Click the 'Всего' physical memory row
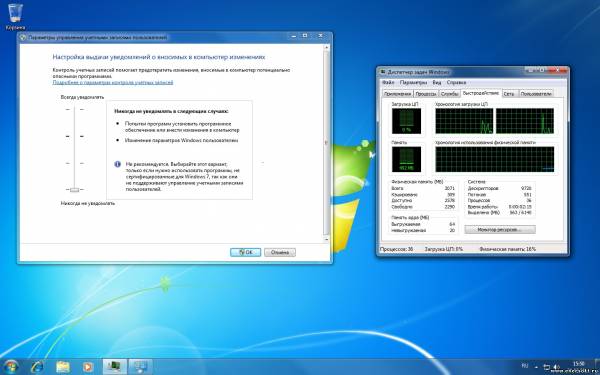Screen dimensions: 600x375 (x=423, y=189)
